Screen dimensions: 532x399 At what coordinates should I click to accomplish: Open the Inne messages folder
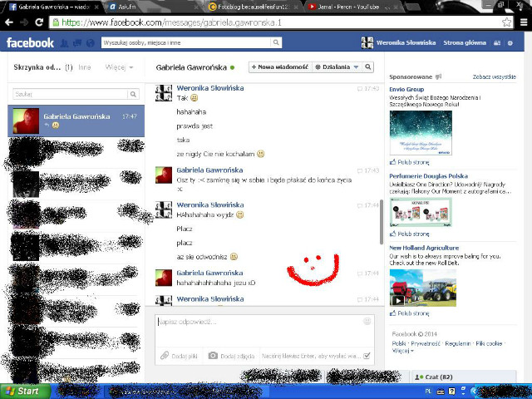[85, 67]
